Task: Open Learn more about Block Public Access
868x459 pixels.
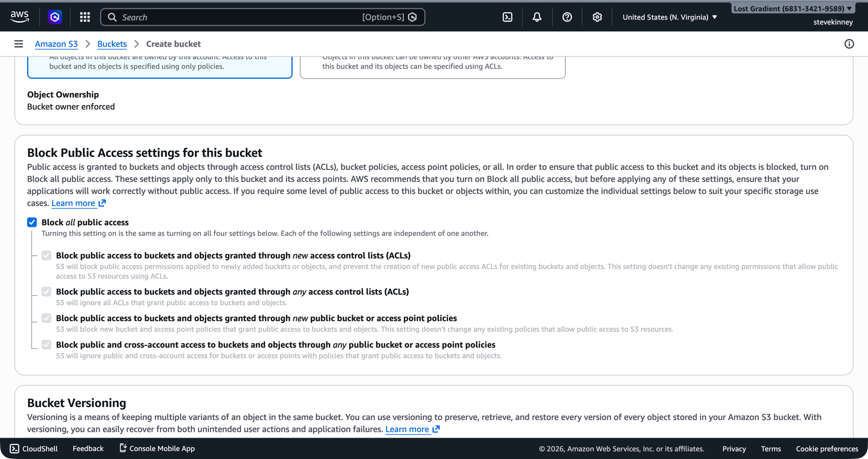Action: (x=79, y=203)
